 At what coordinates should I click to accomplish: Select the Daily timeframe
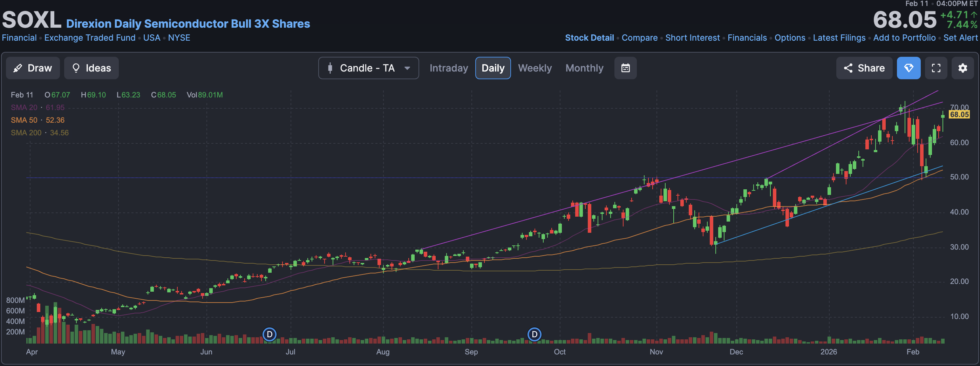pyautogui.click(x=493, y=68)
